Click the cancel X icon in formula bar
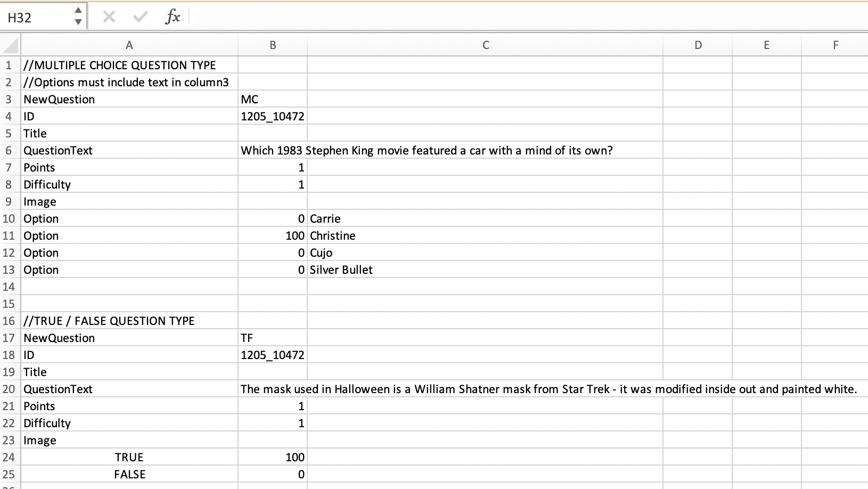The height and width of the screenshot is (489, 868). [109, 17]
